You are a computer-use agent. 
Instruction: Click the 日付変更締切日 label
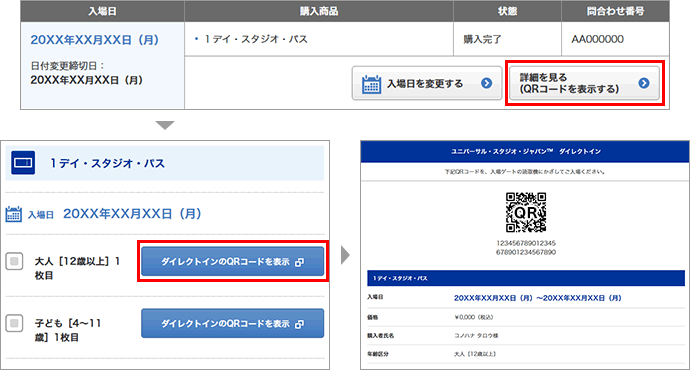[67, 66]
